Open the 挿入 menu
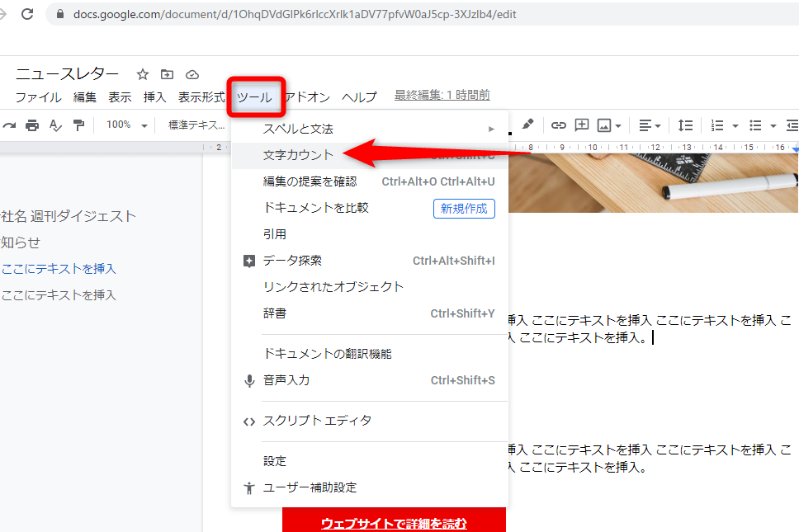The width and height of the screenshot is (799, 532). [x=155, y=97]
